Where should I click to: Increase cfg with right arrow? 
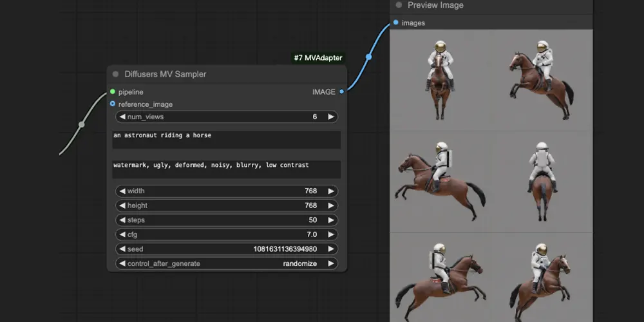click(331, 234)
